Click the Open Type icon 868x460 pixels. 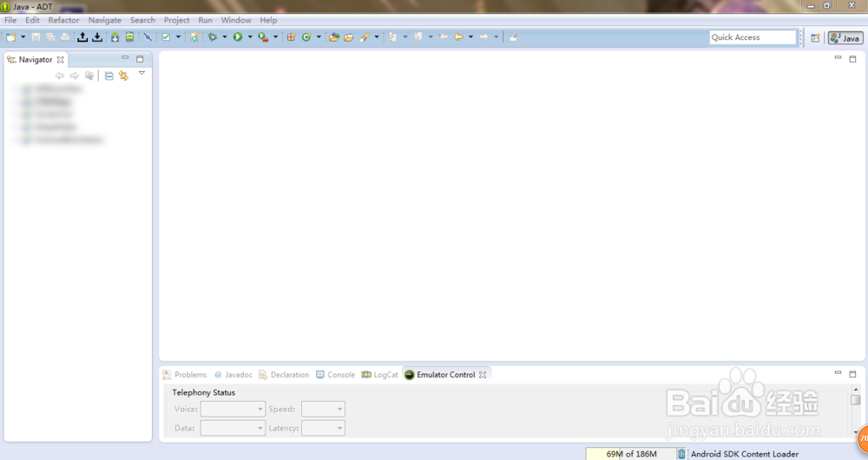(x=334, y=37)
